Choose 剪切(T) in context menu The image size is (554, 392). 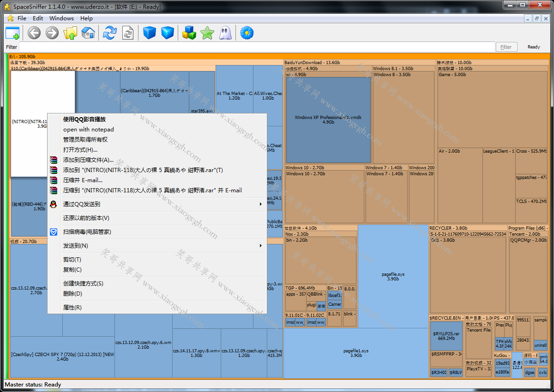pyautogui.click(x=157, y=260)
